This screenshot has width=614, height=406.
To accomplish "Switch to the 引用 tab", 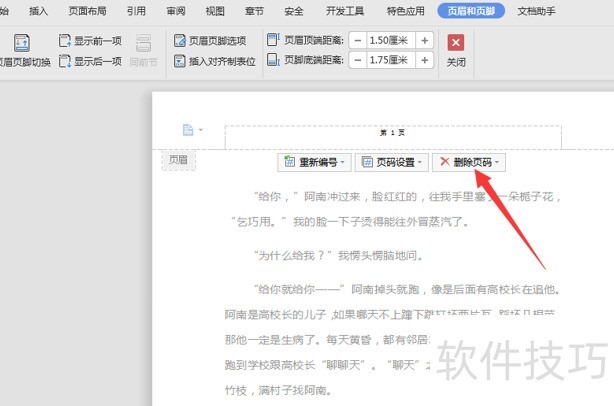I will (136, 11).
